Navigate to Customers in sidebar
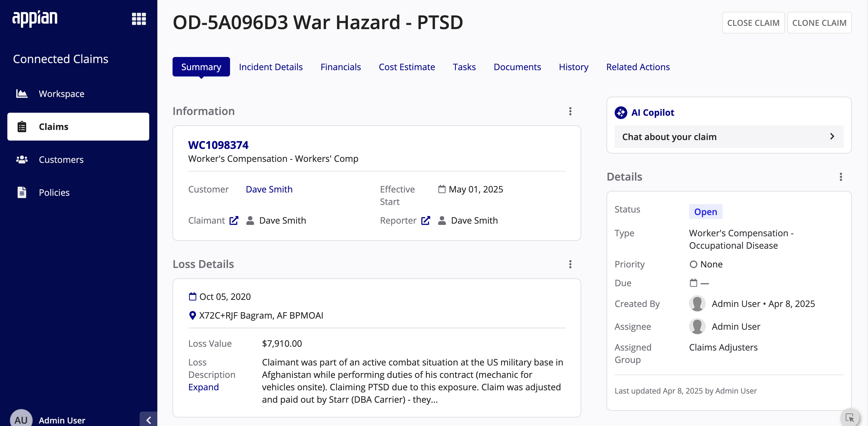 pos(78,159)
